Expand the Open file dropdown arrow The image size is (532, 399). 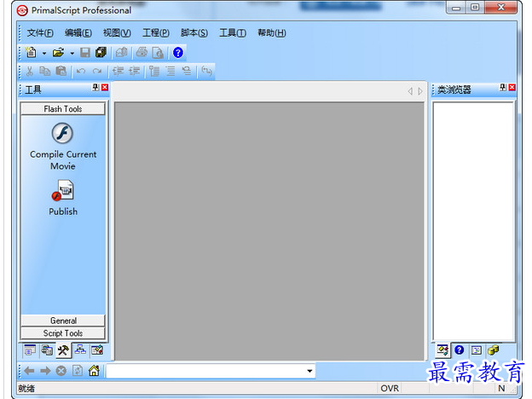point(72,53)
